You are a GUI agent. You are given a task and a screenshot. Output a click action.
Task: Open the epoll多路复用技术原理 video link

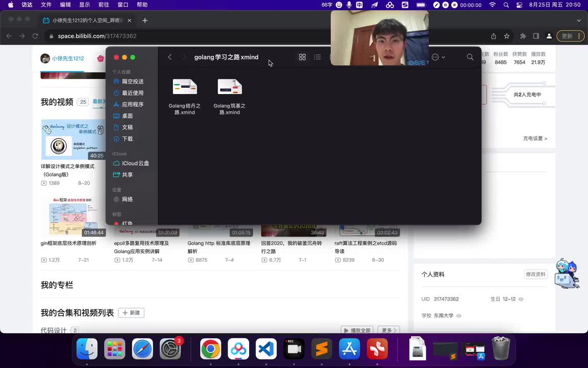141,247
